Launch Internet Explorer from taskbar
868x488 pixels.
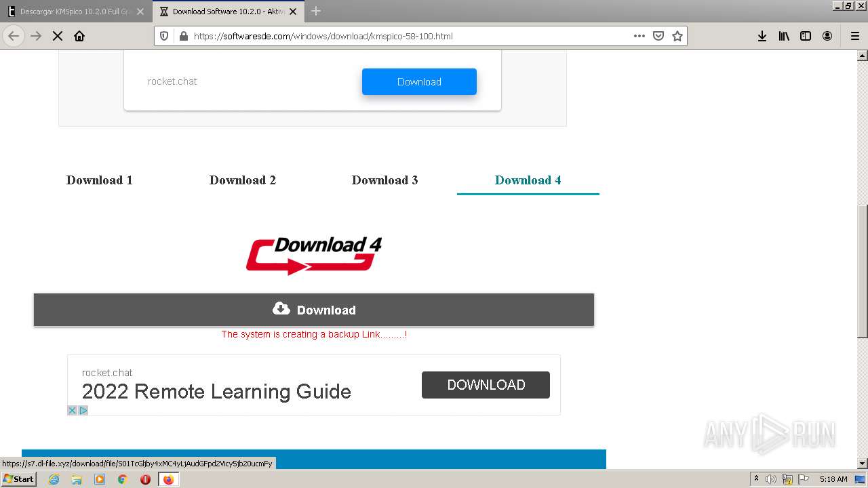coord(54,479)
